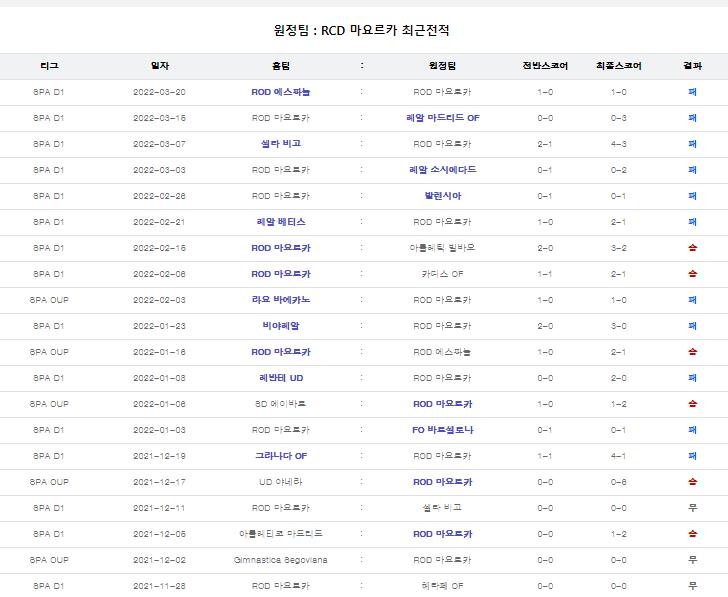The image size is (728, 597).
Task: Click the date 2021-12-17
Action: coord(159,482)
